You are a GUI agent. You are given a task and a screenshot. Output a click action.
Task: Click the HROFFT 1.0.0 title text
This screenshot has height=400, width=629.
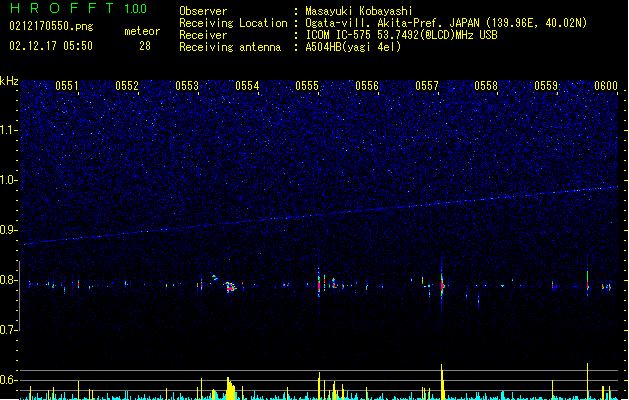point(79,8)
